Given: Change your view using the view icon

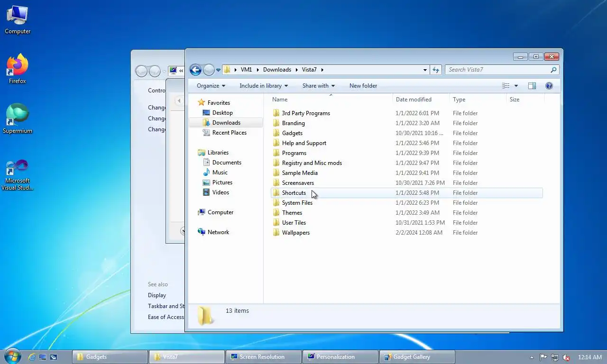Looking at the screenshot, I should click(506, 86).
